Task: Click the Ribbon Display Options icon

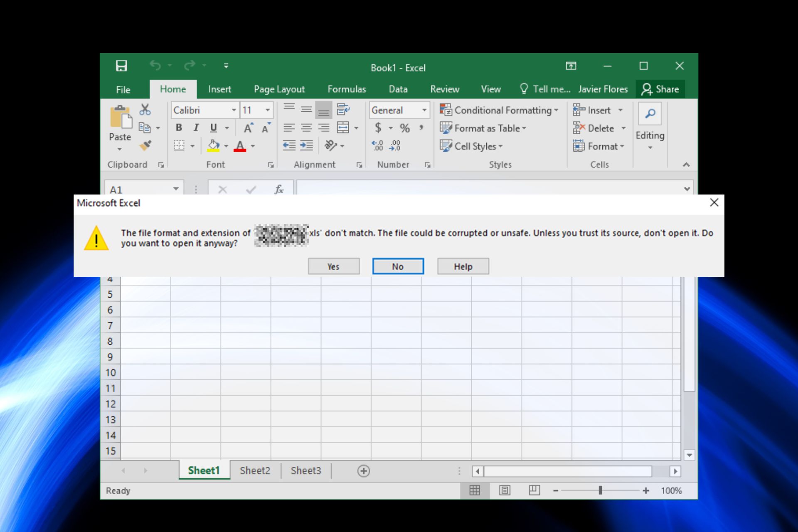Action: [571, 66]
